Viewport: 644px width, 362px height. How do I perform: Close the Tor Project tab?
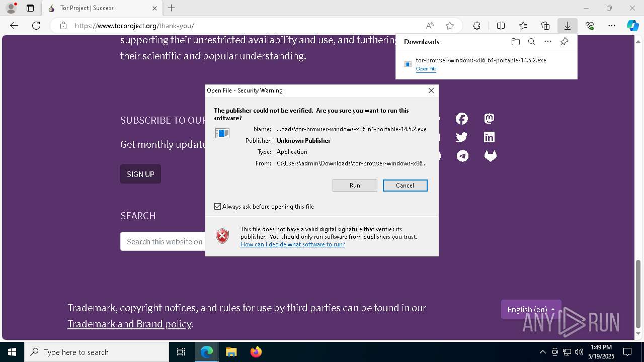pyautogui.click(x=154, y=8)
